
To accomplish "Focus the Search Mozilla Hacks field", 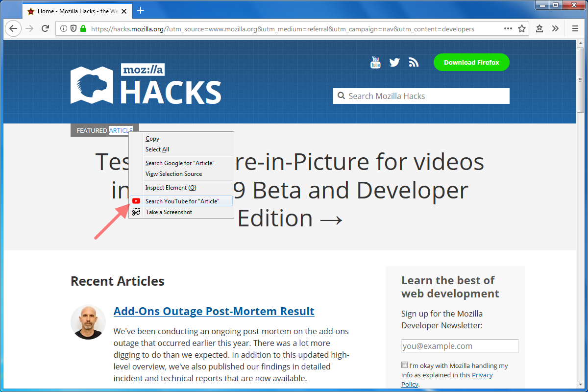I will (x=421, y=96).
